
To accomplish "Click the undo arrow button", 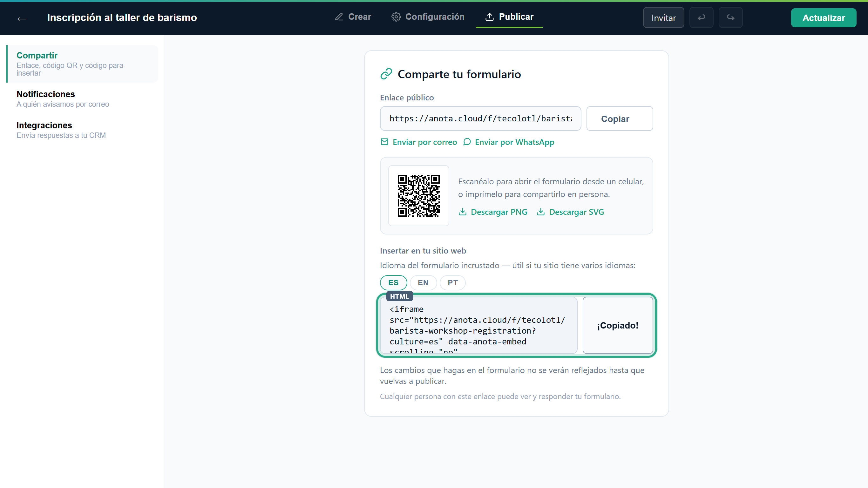I will (701, 17).
